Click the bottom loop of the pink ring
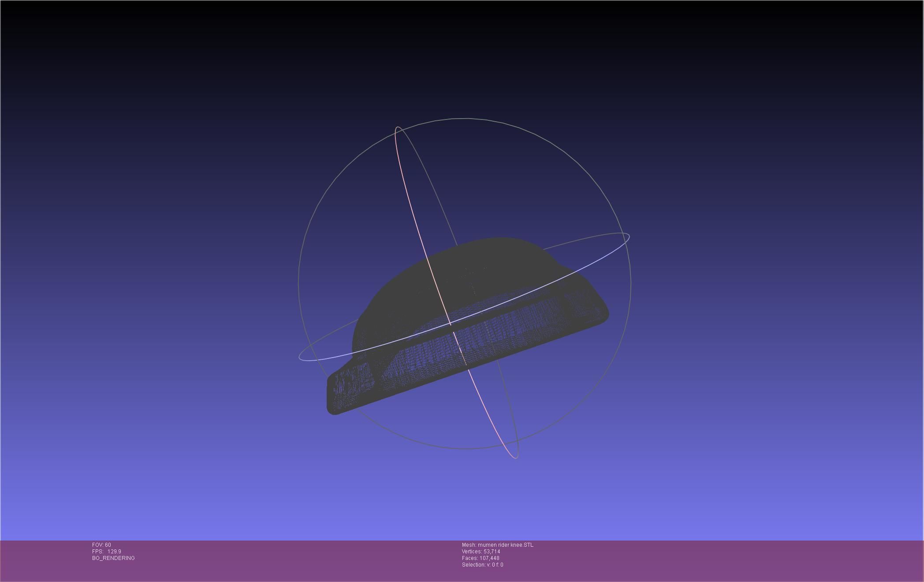Viewport: 924px width, 582px height. pyautogui.click(x=515, y=458)
